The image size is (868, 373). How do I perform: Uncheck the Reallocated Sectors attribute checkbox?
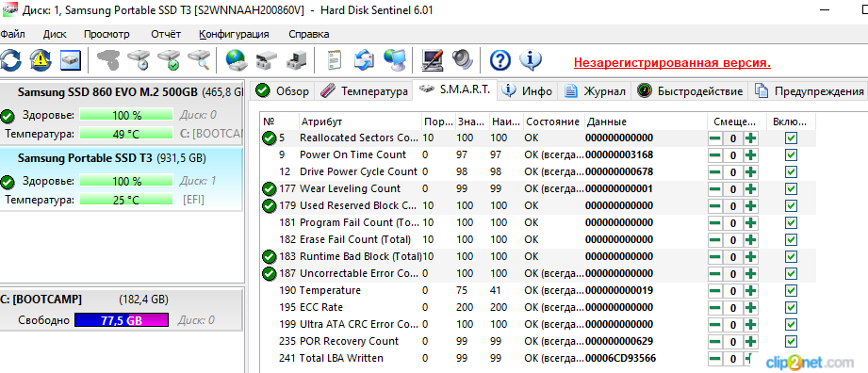pos(791,138)
